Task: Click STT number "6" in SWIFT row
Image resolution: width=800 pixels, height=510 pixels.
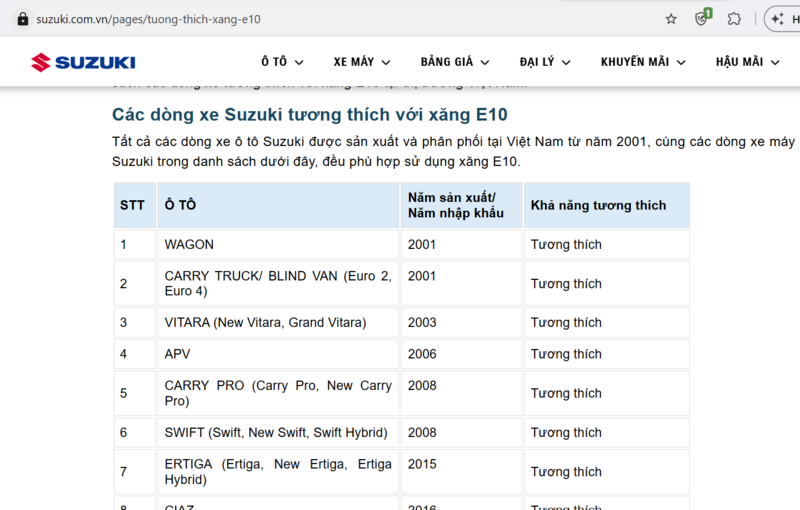Action: [x=123, y=432]
